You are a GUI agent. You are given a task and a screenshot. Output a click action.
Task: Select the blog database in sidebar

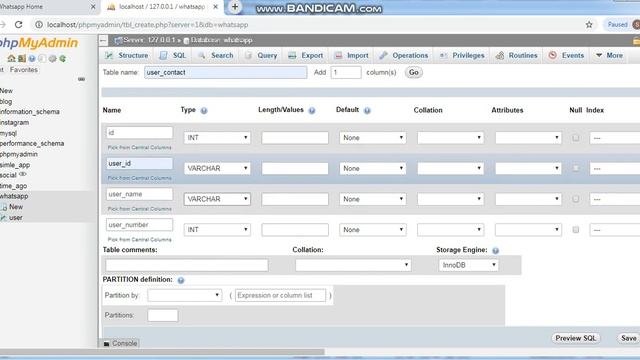[x=6, y=101]
